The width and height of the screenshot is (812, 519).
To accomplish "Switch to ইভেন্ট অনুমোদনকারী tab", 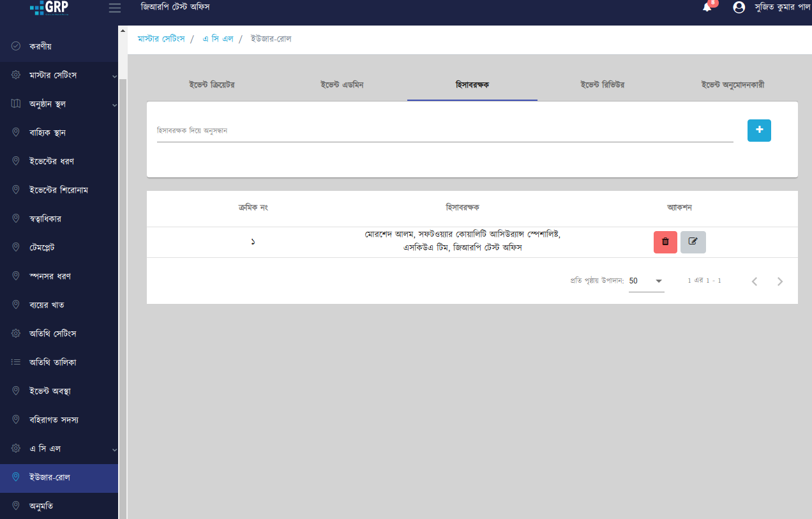I will point(732,85).
